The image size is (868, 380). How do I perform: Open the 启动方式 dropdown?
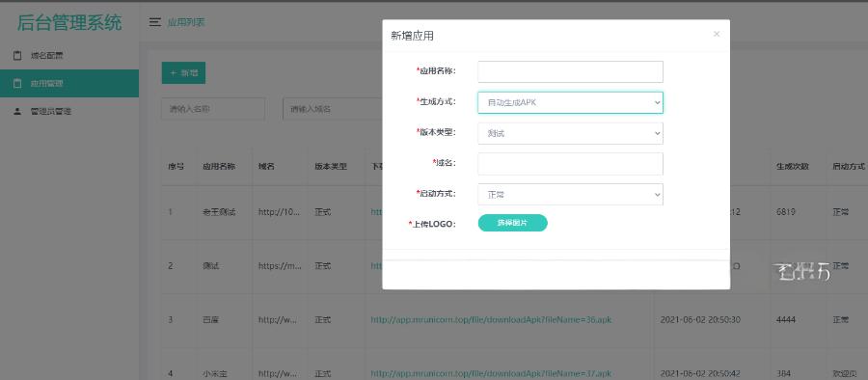(x=570, y=195)
